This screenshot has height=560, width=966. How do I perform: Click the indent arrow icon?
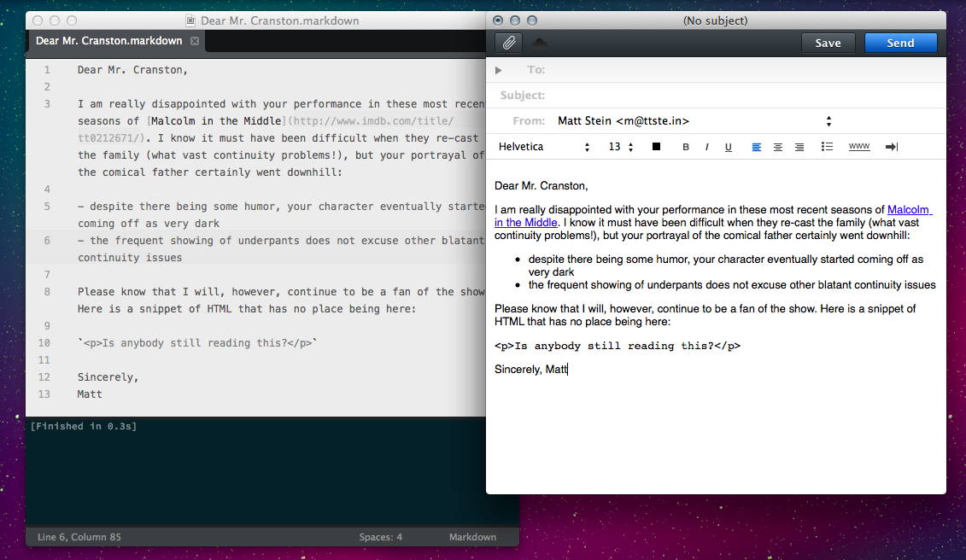pyautogui.click(x=892, y=147)
